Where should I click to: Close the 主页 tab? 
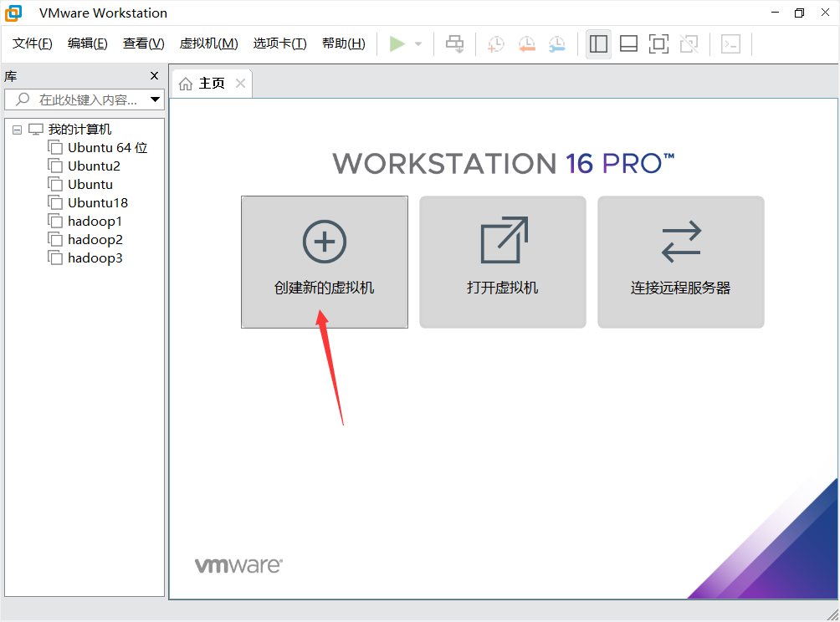[x=240, y=84]
